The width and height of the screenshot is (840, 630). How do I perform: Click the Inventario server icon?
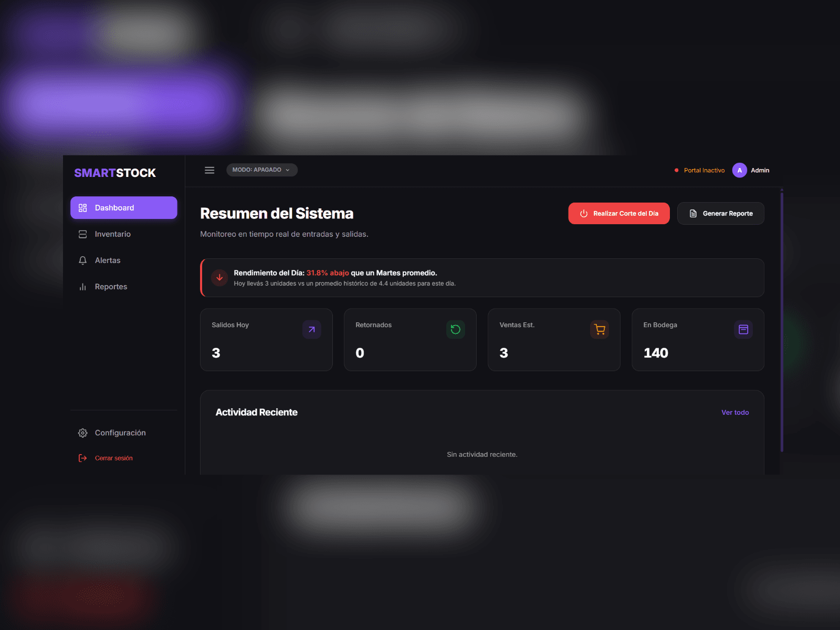(x=82, y=234)
